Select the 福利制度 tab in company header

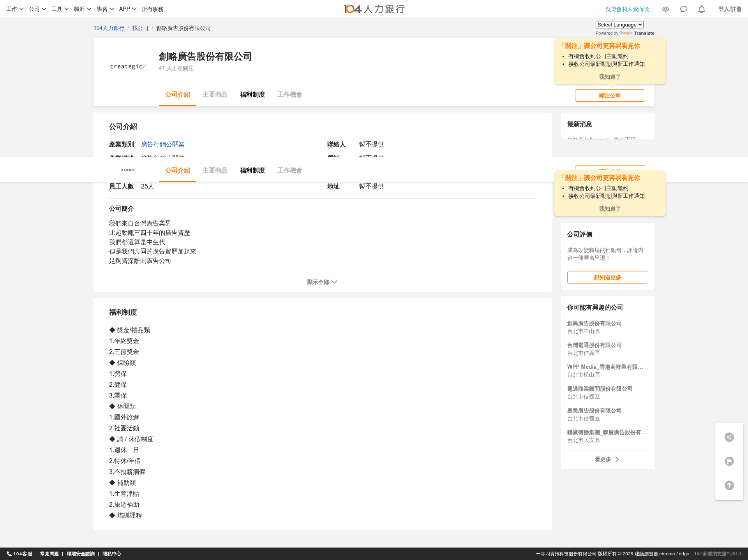(x=252, y=95)
